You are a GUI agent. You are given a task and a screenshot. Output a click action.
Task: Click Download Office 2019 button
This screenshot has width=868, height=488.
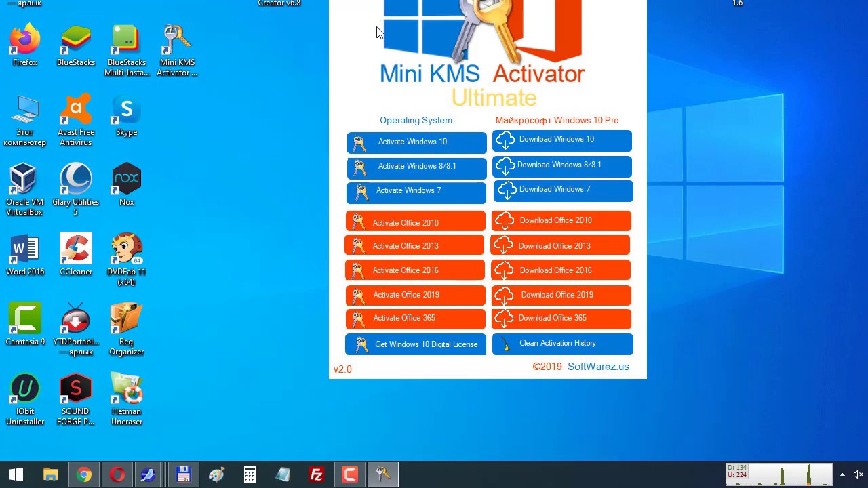[x=561, y=295]
